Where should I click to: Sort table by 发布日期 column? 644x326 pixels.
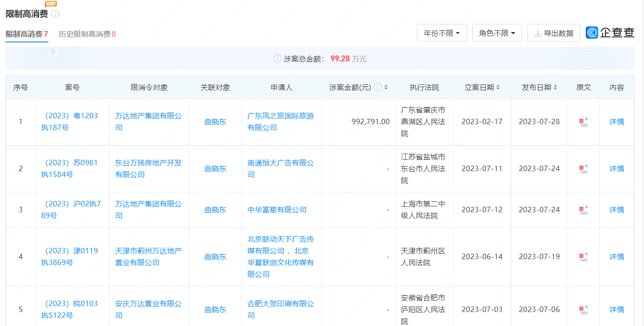[555, 88]
